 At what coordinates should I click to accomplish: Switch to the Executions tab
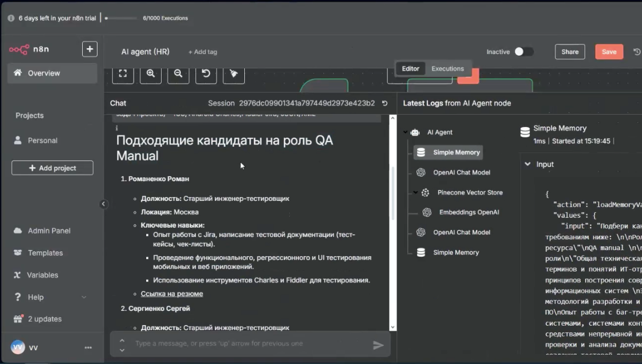click(x=447, y=68)
